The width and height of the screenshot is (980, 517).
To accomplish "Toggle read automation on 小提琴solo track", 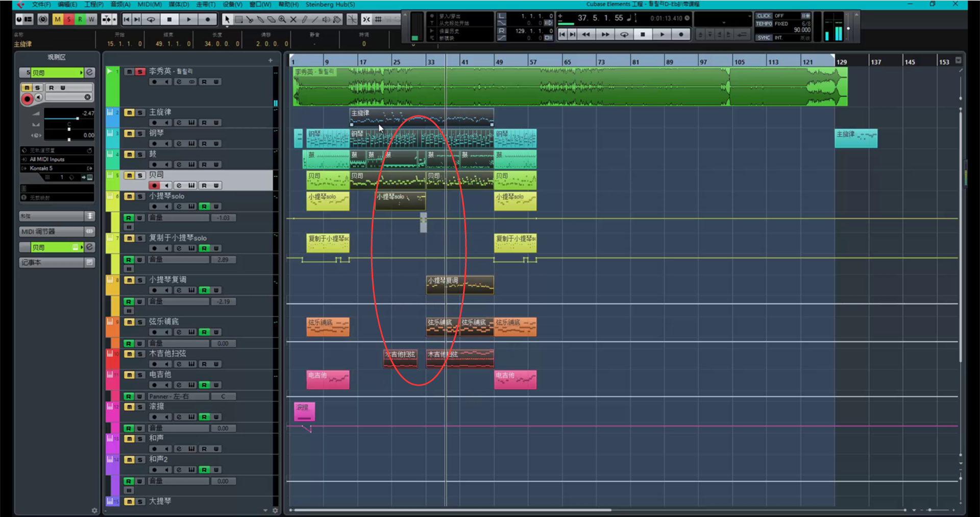I will 204,206.
